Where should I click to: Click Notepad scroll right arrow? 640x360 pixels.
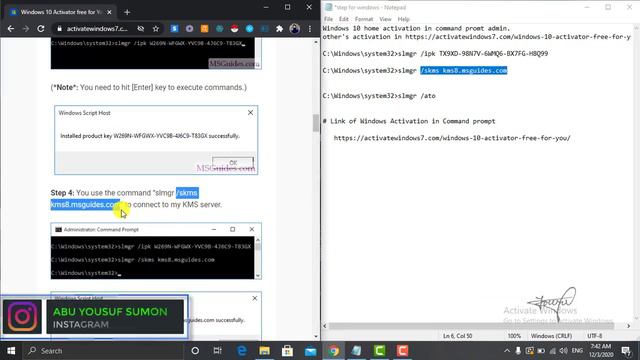629,326
